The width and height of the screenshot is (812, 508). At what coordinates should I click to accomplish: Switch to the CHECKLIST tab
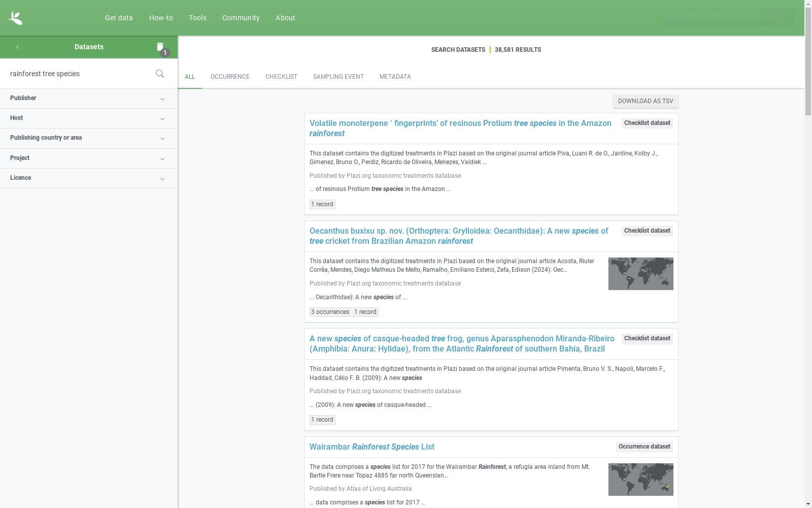[281, 77]
